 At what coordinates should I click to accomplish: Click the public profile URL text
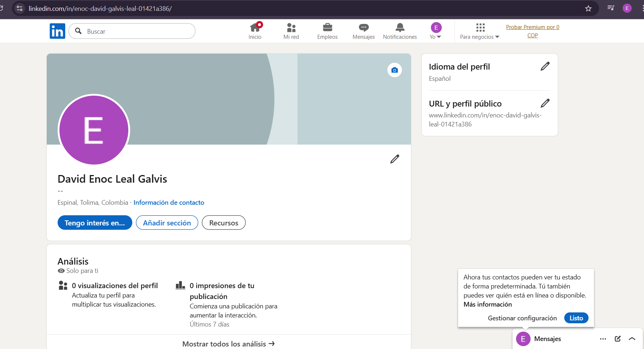pos(485,120)
